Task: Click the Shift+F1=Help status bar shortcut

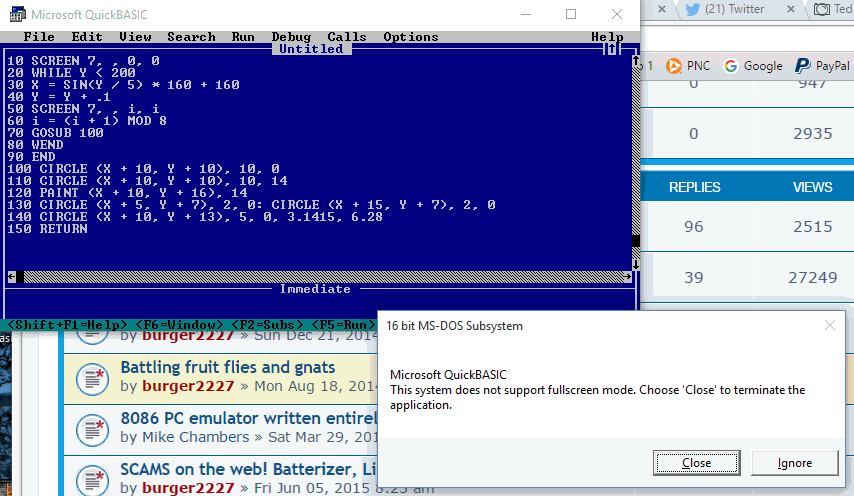Action: pyautogui.click(x=67, y=325)
